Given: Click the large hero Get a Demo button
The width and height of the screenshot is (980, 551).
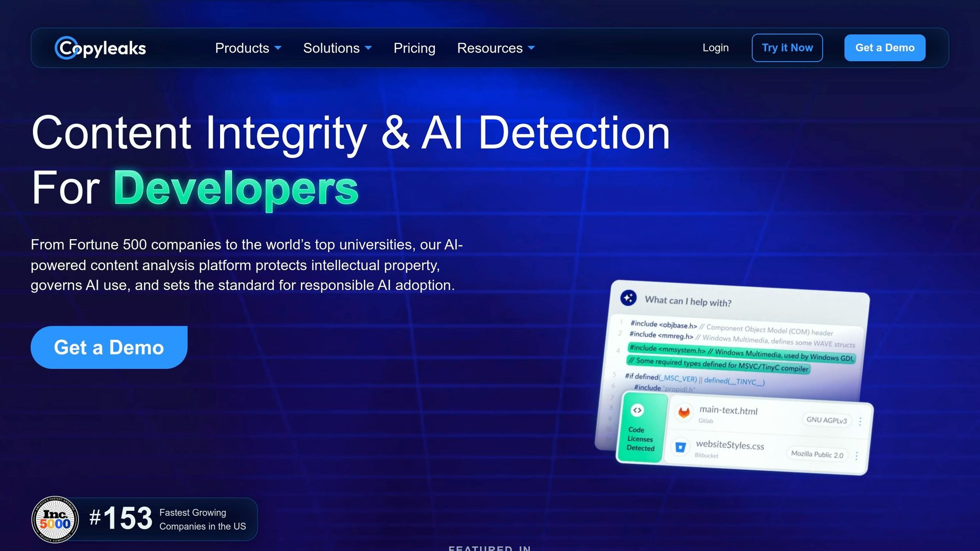Looking at the screenshot, I should click(x=109, y=347).
